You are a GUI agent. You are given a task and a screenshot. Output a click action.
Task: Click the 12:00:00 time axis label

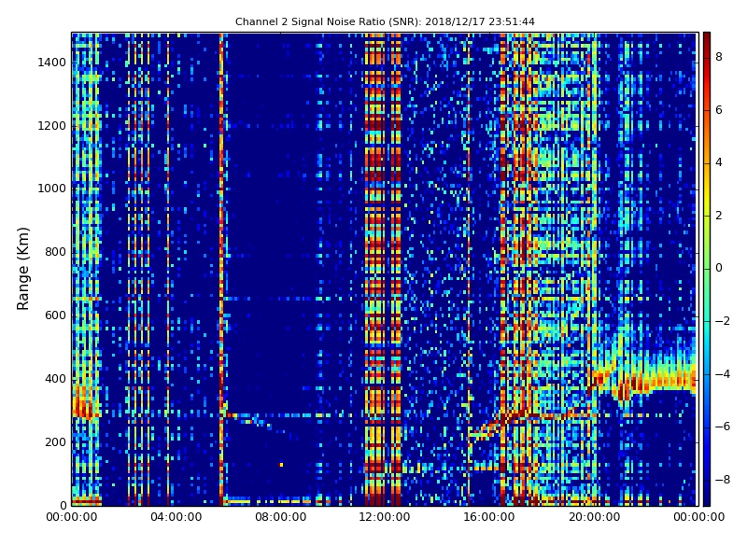click(385, 517)
